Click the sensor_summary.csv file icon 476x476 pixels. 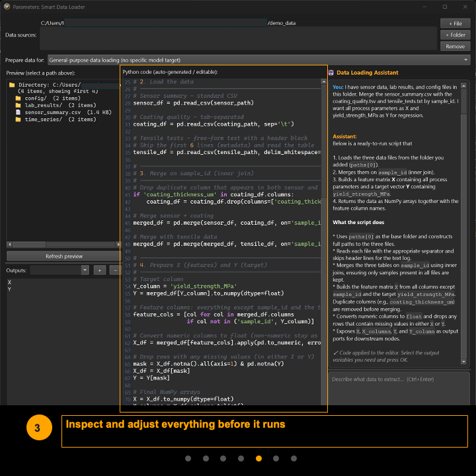coord(19,112)
